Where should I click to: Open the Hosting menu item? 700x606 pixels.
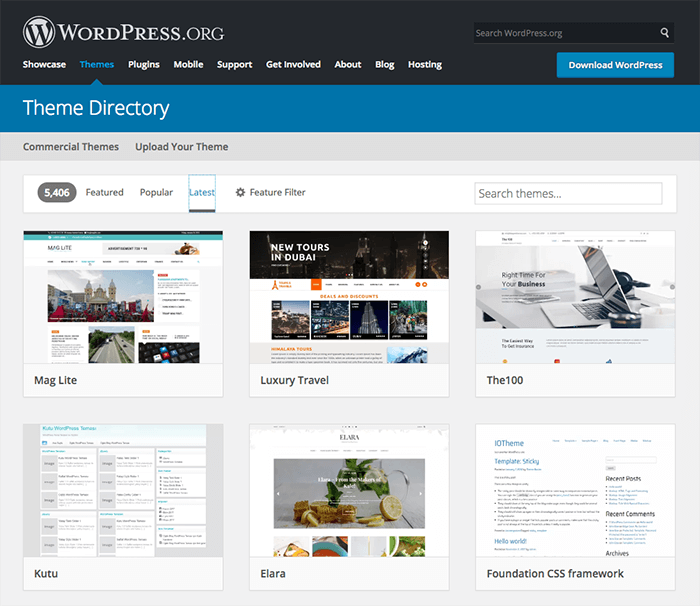(425, 65)
